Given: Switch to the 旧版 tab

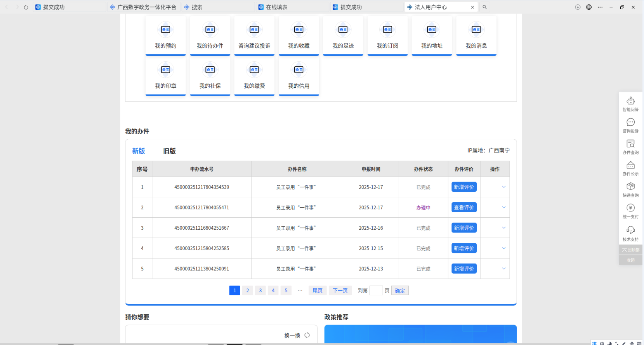Looking at the screenshot, I should pos(169,151).
